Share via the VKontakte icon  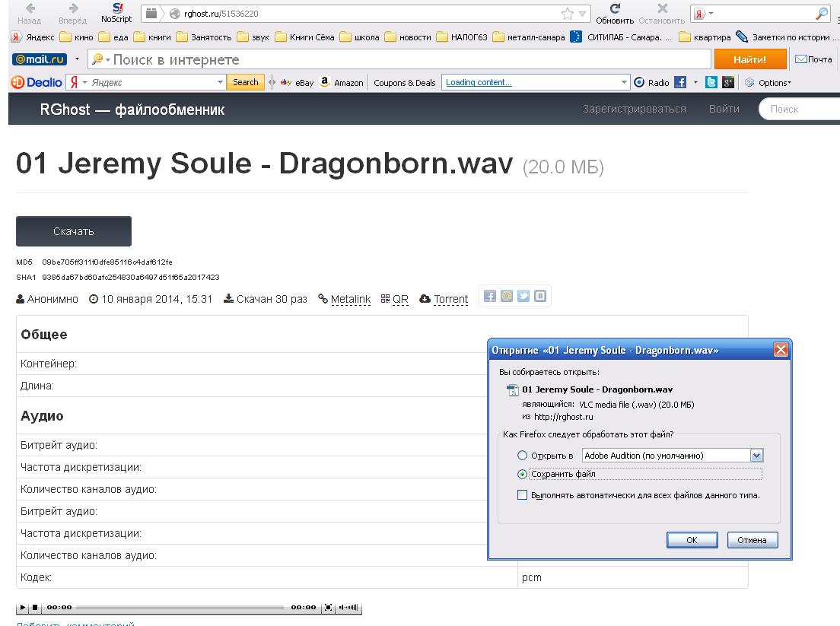click(x=540, y=297)
